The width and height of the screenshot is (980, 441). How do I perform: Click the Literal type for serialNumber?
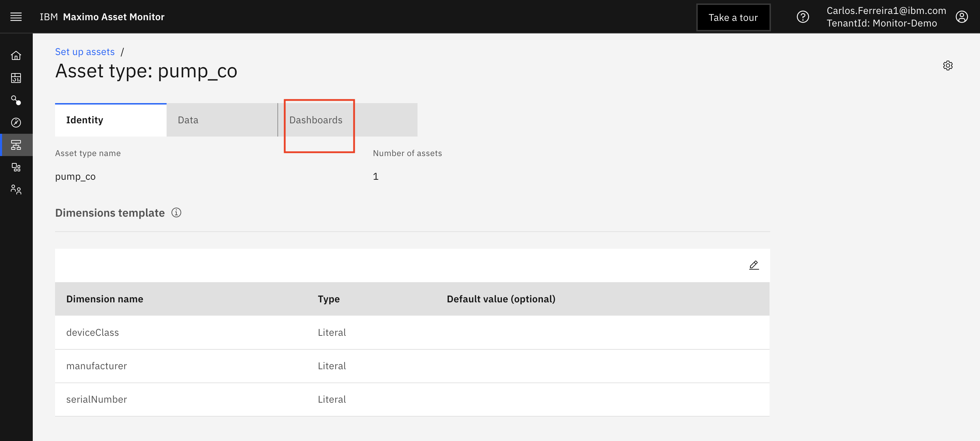pos(332,399)
